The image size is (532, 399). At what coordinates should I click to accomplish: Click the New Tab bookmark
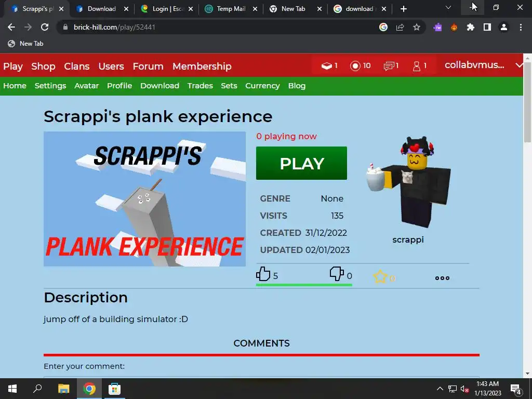click(x=26, y=44)
